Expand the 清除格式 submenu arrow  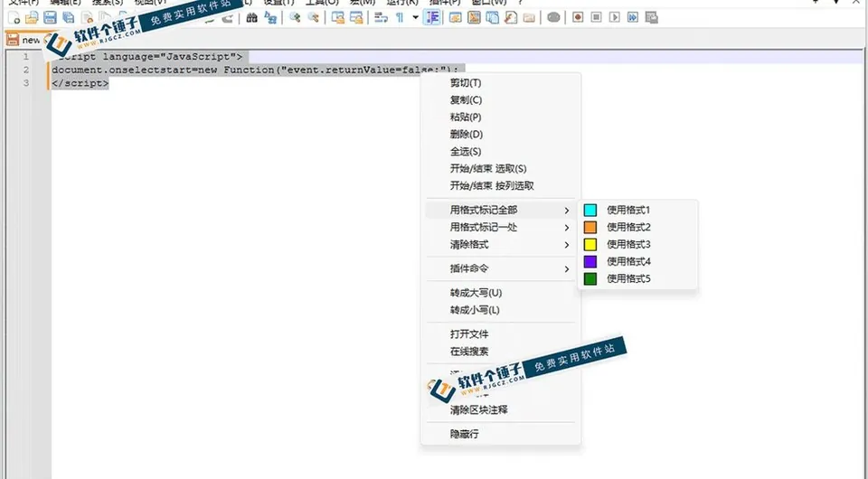click(x=566, y=245)
